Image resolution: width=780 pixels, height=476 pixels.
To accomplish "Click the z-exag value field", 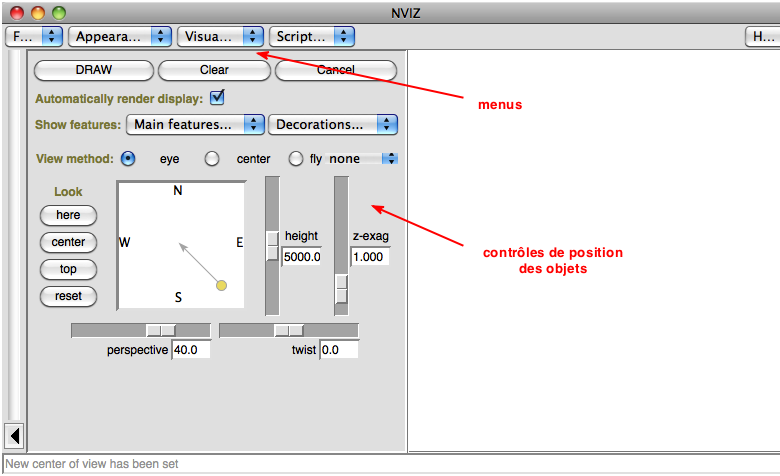I will tap(369, 257).
